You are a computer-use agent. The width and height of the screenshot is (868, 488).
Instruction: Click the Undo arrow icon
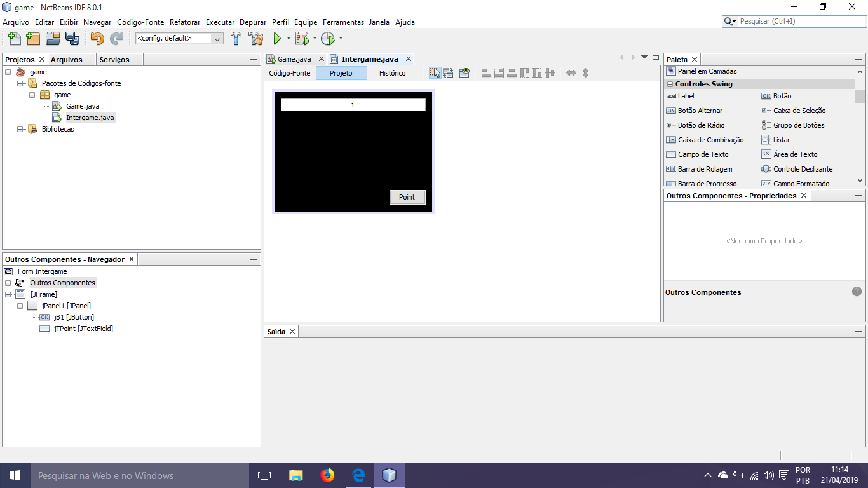click(97, 38)
